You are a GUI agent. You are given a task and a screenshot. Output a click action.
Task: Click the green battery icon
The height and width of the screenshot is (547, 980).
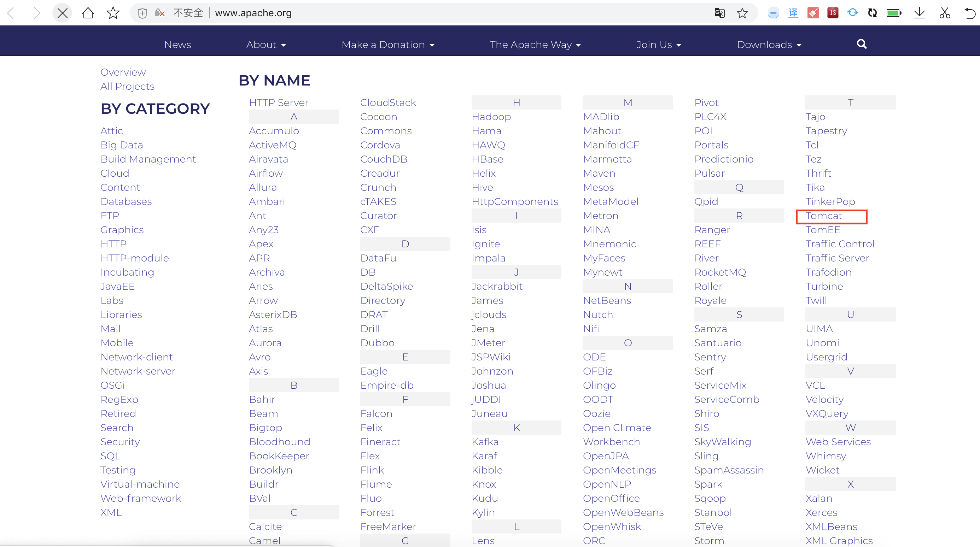pyautogui.click(x=894, y=13)
